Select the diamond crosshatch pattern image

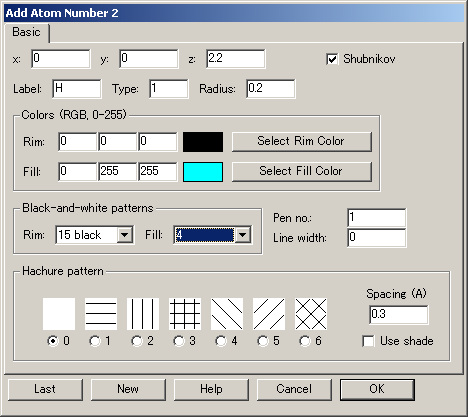pyautogui.click(x=311, y=314)
